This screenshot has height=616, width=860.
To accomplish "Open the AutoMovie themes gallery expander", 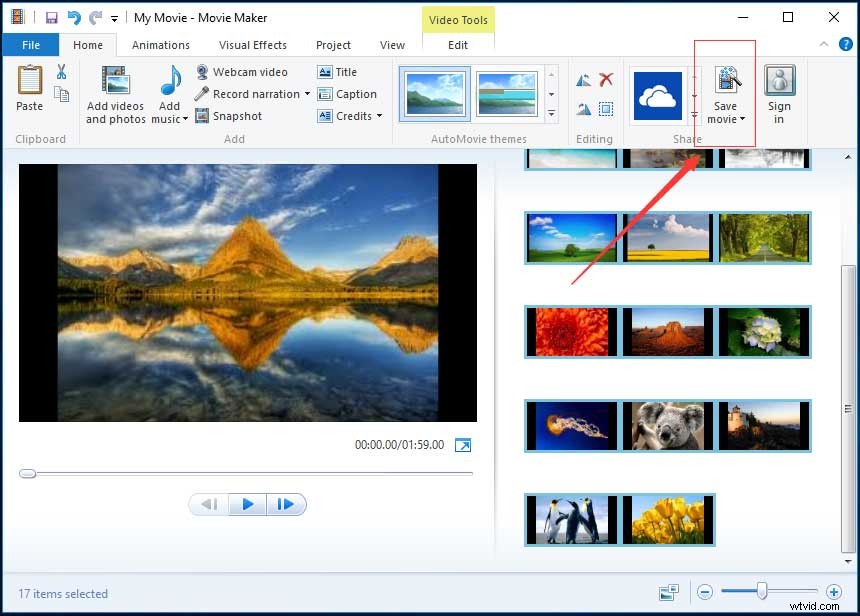I will pos(551,115).
